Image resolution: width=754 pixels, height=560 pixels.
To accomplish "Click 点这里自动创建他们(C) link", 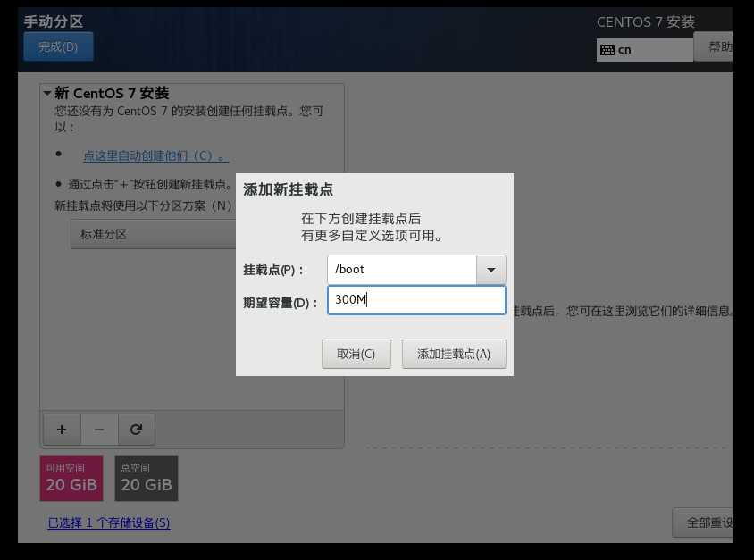I will [155, 155].
